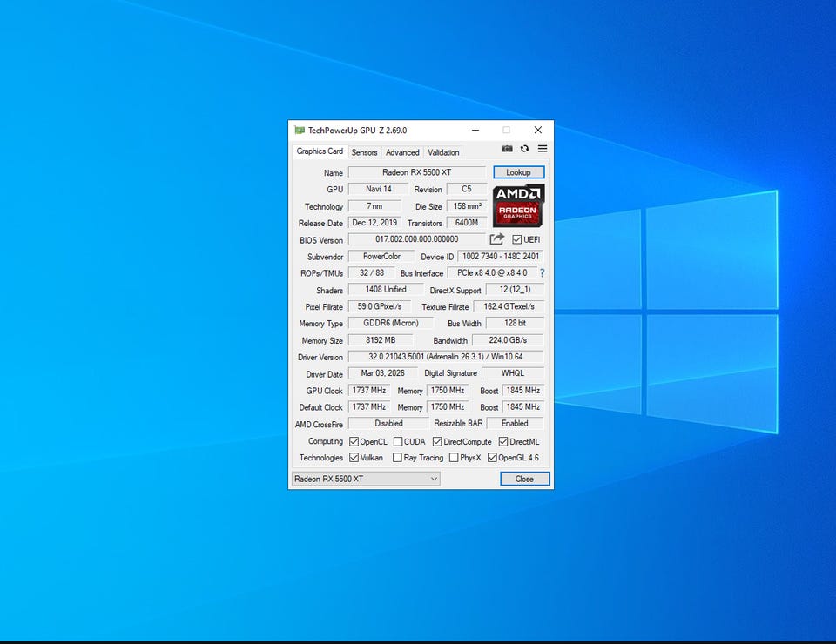Enable the Ray Tracing checkbox
The width and height of the screenshot is (836, 644).
[x=397, y=458]
